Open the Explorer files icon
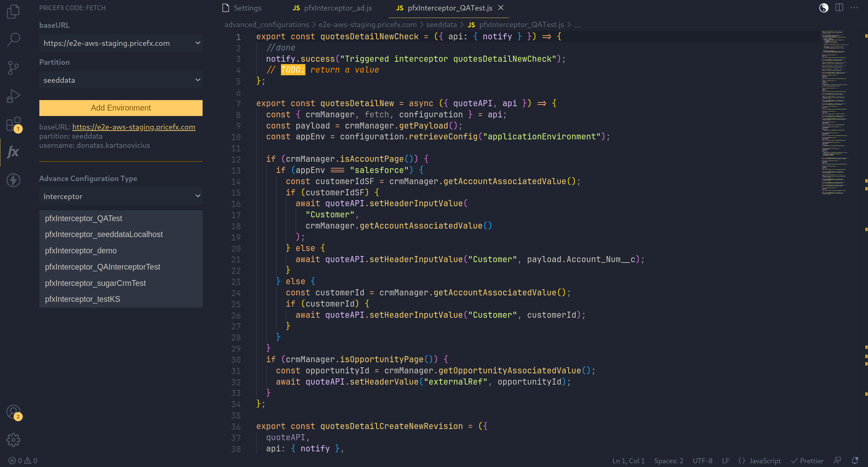 point(13,12)
